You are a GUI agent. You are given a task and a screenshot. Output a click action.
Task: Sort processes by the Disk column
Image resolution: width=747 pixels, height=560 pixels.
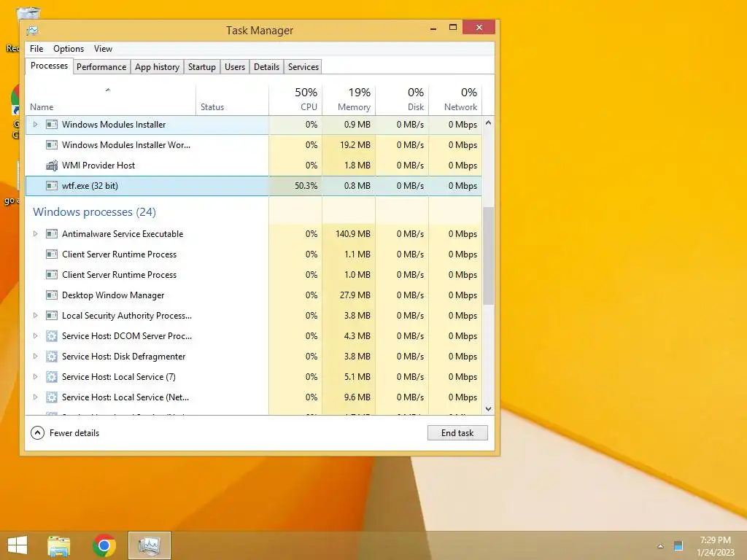pyautogui.click(x=402, y=101)
